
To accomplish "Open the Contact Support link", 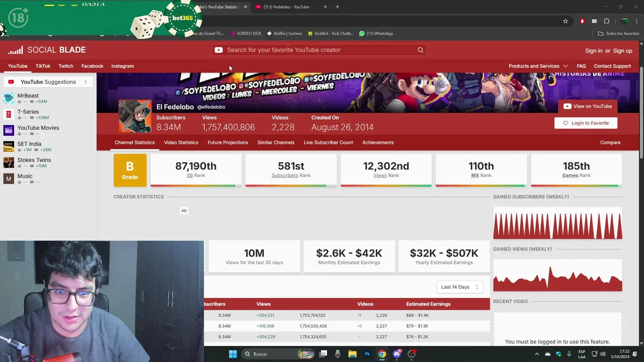I will [x=612, y=66].
